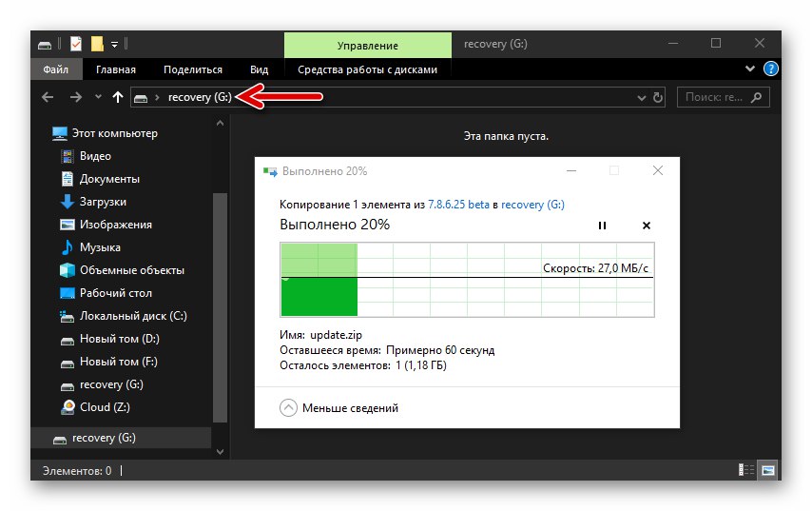The width and height of the screenshot is (812, 511).
Task: Click the navigation pane scrollbar thumb
Action: (x=220, y=308)
